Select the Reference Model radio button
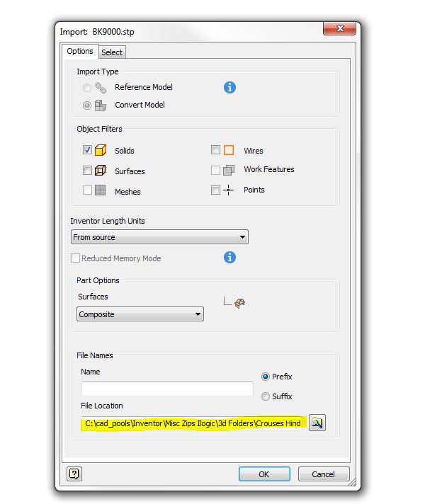Image resolution: width=442 pixels, height=504 pixels. 87,88
